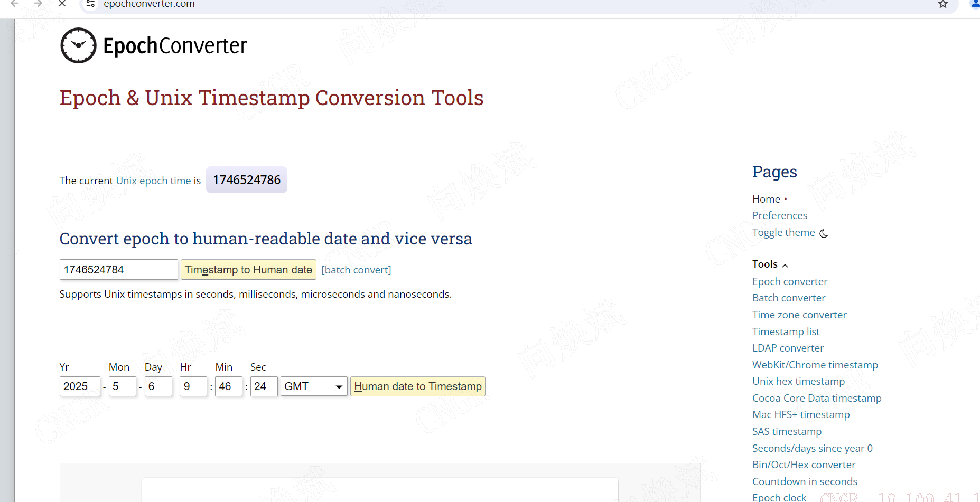Image resolution: width=980 pixels, height=502 pixels.
Task: Click the browser forward arrow
Action: pyautogui.click(x=38, y=4)
